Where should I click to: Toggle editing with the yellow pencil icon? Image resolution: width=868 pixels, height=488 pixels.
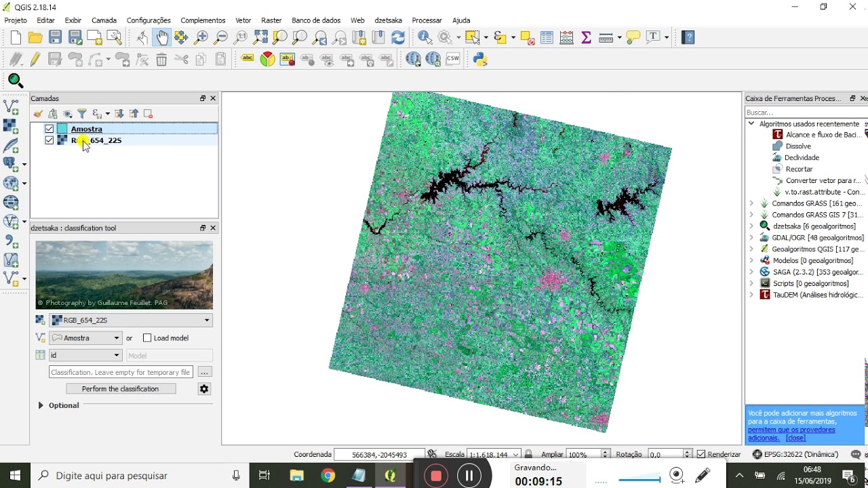pyautogui.click(x=35, y=60)
